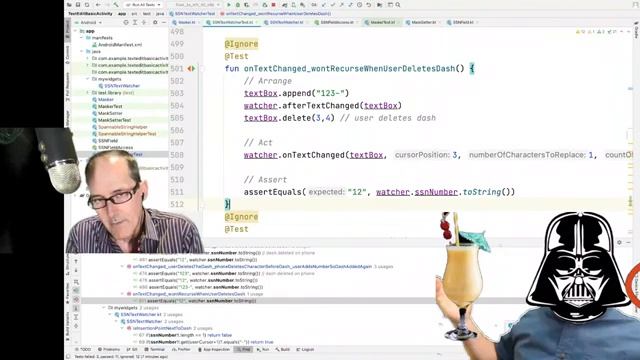The width and height of the screenshot is (640, 360).
Task: Click the @Ignore annotation at line 499
Action: (241, 44)
